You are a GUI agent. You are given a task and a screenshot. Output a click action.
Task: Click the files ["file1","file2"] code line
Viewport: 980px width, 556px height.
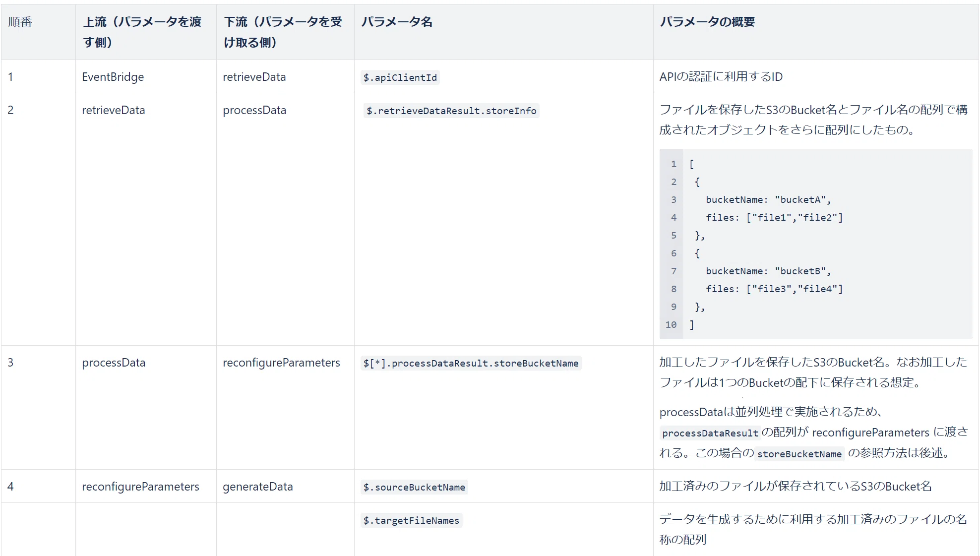(x=774, y=217)
